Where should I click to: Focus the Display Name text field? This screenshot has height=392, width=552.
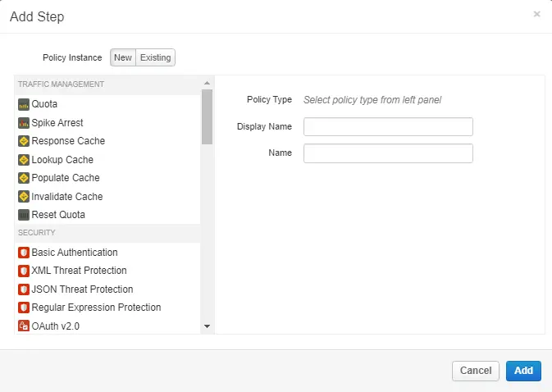[388, 126]
